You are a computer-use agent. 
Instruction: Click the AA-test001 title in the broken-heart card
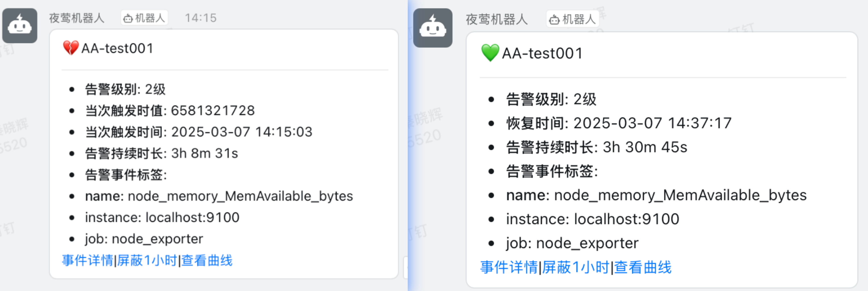click(118, 48)
